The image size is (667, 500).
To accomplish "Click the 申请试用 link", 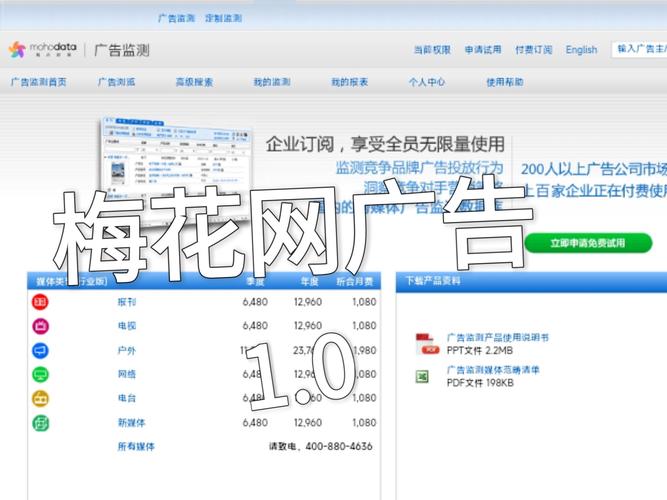I will click(x=483, y=50).
